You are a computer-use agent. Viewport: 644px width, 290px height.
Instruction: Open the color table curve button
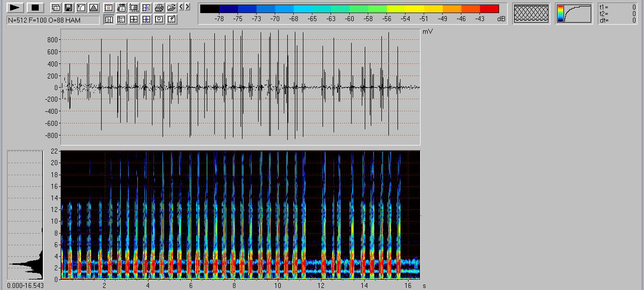(x=574, y=14)
